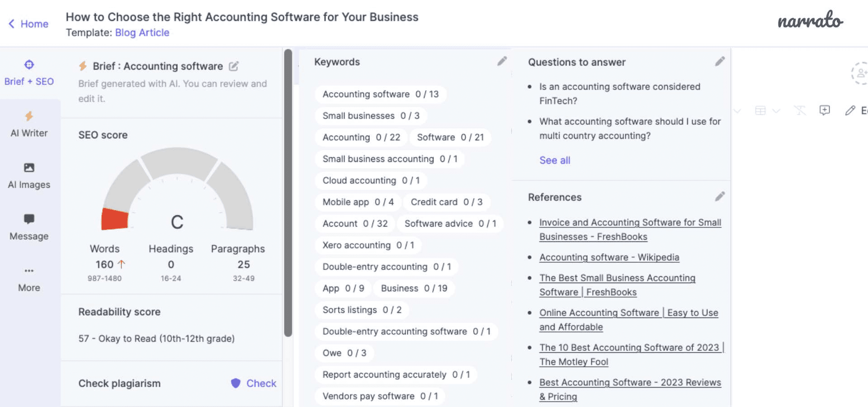Edit the References section pencil icon
This screenshot has height=407, width=868.
tap(720, 197)
